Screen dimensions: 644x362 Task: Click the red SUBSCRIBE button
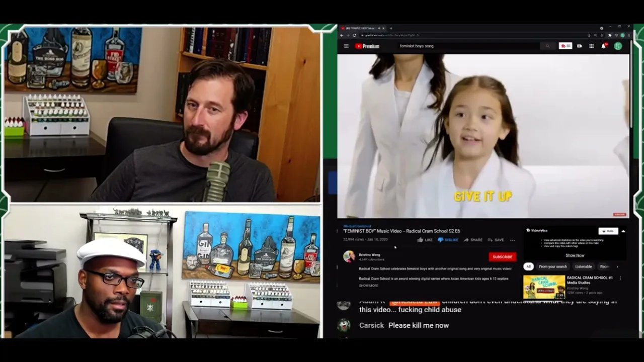click(502, 257)
